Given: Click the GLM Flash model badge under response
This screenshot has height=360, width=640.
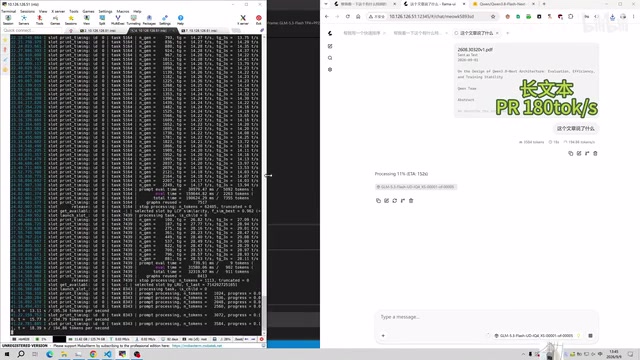Looking at the screenshot, I should [416, 187].
